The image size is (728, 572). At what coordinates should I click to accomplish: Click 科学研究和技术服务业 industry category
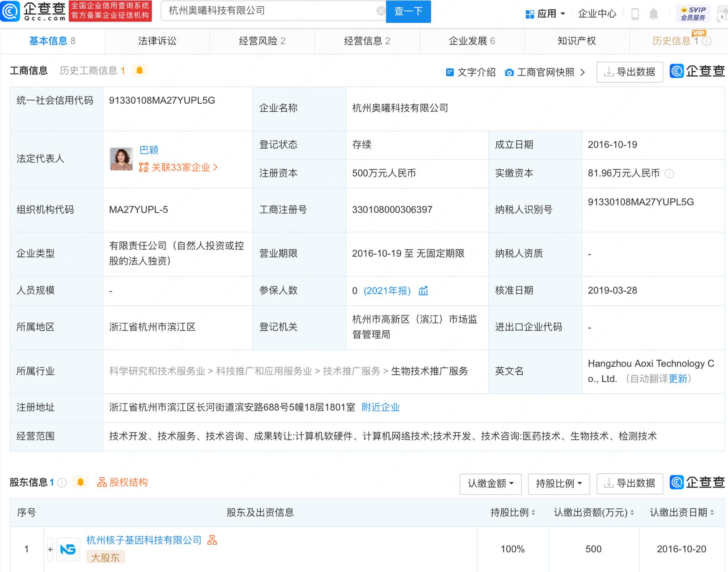click(x=157, y=371)
